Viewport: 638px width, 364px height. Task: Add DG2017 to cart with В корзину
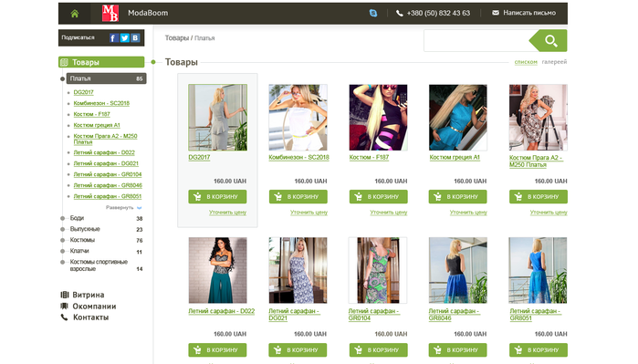(217, 196)
